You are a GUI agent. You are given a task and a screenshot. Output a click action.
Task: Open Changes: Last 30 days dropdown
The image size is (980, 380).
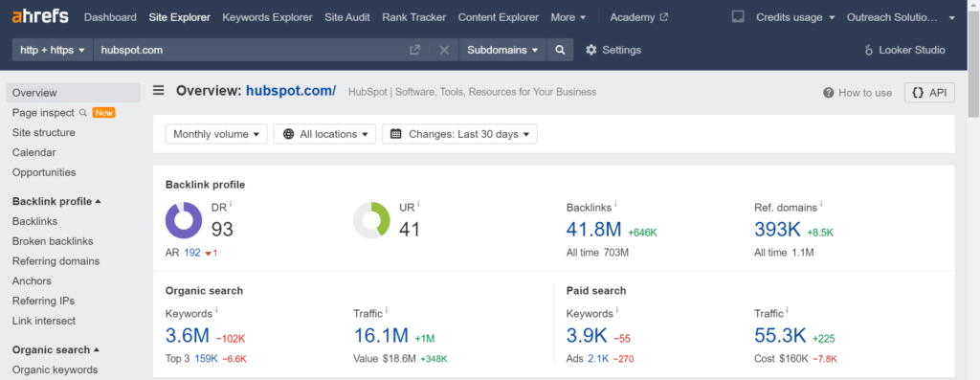460,134
